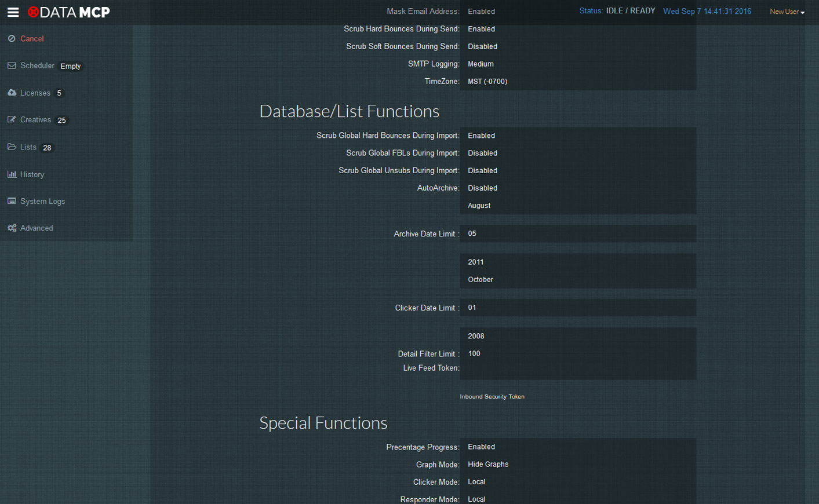Open the hamburger menu icon
819x504 pixels.
tap(13, 12)
